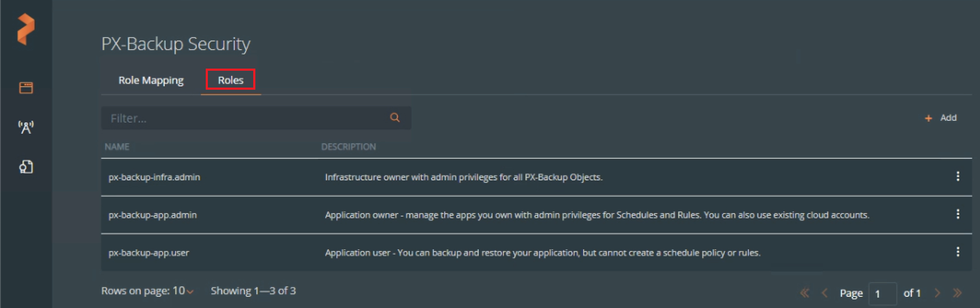Go to the next page of results
The image size is (980, 308).
coord(937,293)
